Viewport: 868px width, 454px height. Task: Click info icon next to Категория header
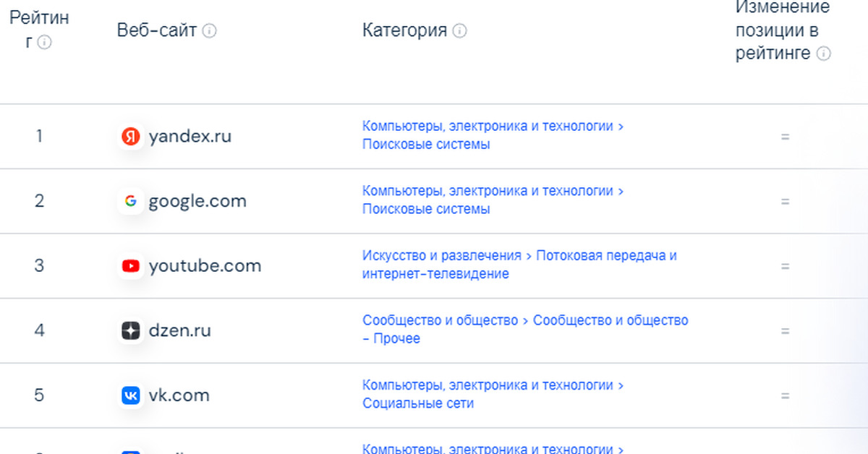459,31
